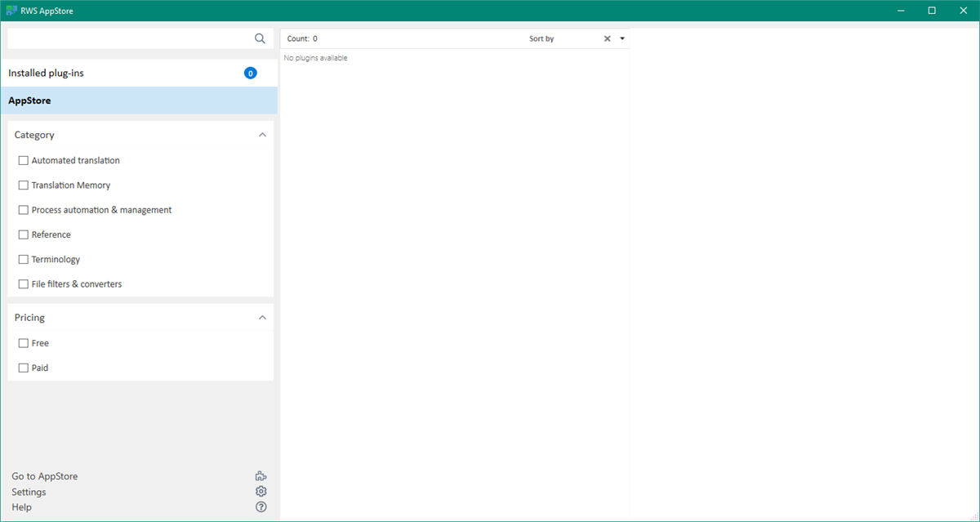Close the RWS AppStore window

(x=963, y=11)
